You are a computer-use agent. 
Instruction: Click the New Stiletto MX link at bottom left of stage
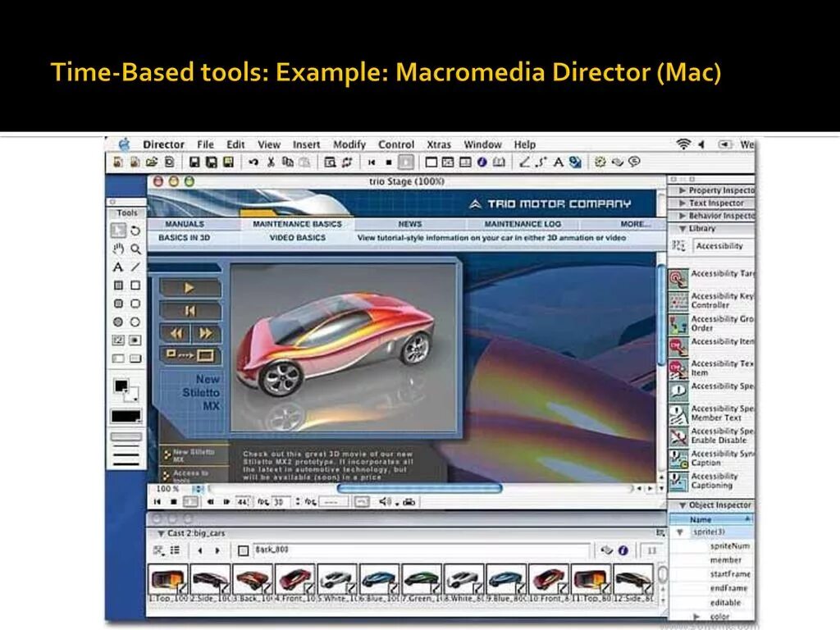pos(194,455)
